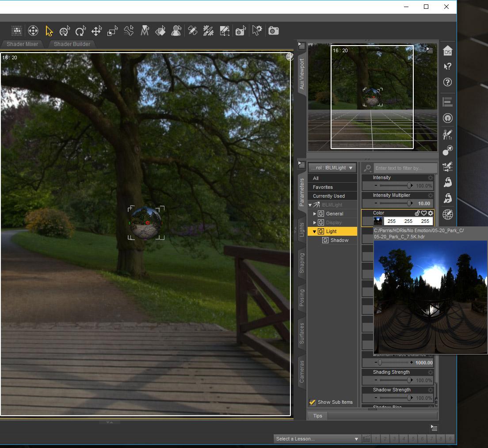Decrease Intensity with minus button
Screen dimensions: 488x448
(376, 186)
